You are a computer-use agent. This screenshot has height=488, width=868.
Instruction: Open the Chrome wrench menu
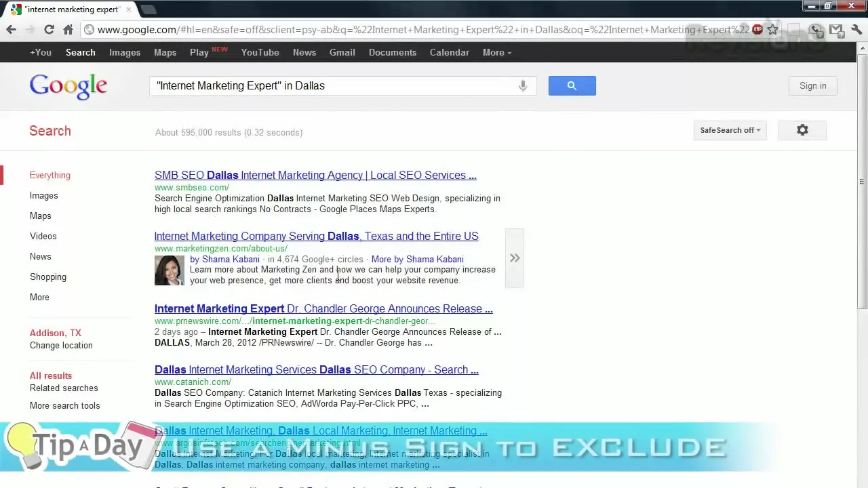(856, 30)
